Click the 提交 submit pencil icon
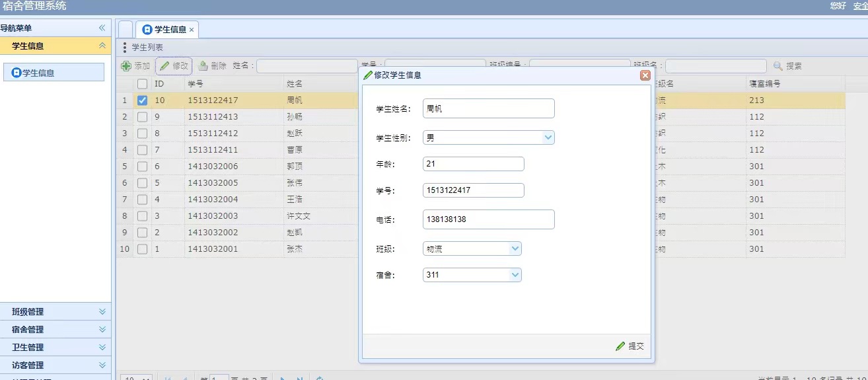The height and width of the screenshot is (380, 868). [620, 346]
